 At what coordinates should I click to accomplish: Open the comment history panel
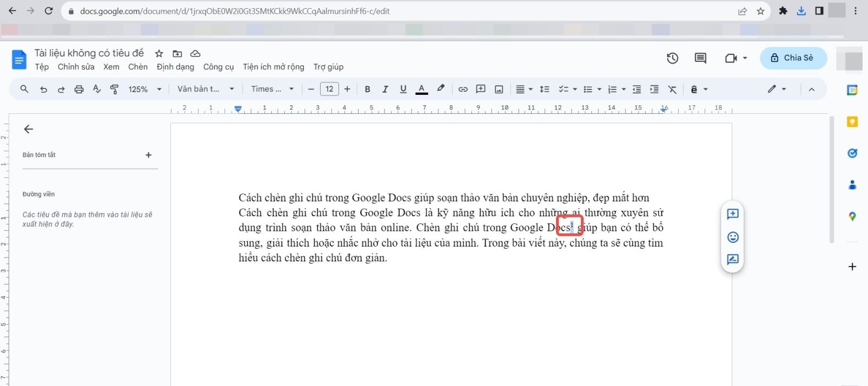coord(700,58)
